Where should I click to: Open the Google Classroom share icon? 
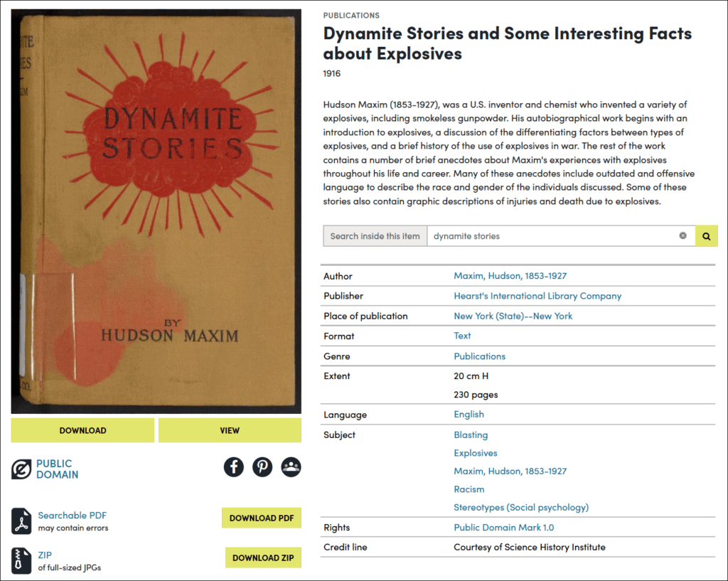(x=291, y=467)
